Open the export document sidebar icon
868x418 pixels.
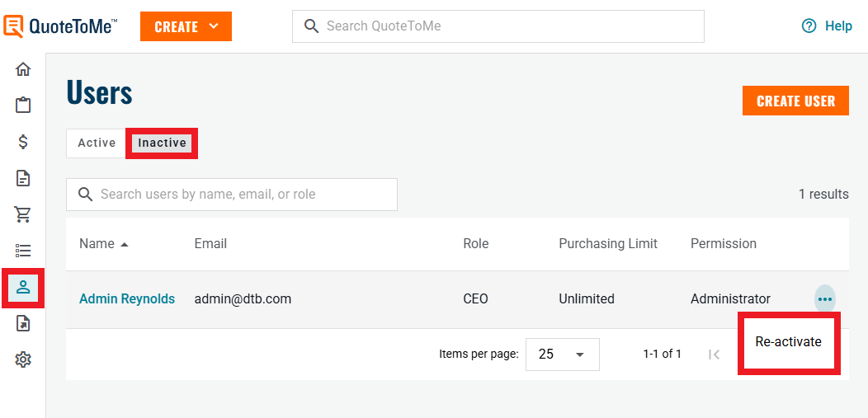point(23,323)
